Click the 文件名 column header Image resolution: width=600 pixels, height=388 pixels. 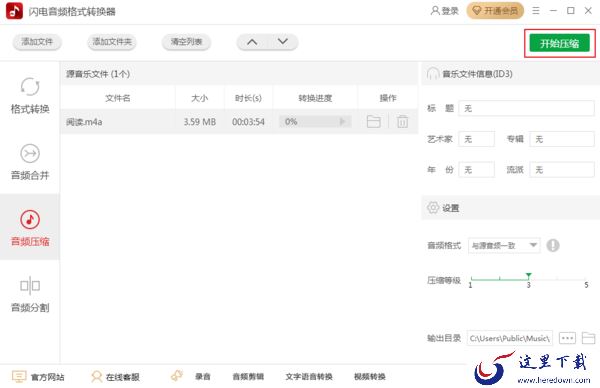click(117, 98)
